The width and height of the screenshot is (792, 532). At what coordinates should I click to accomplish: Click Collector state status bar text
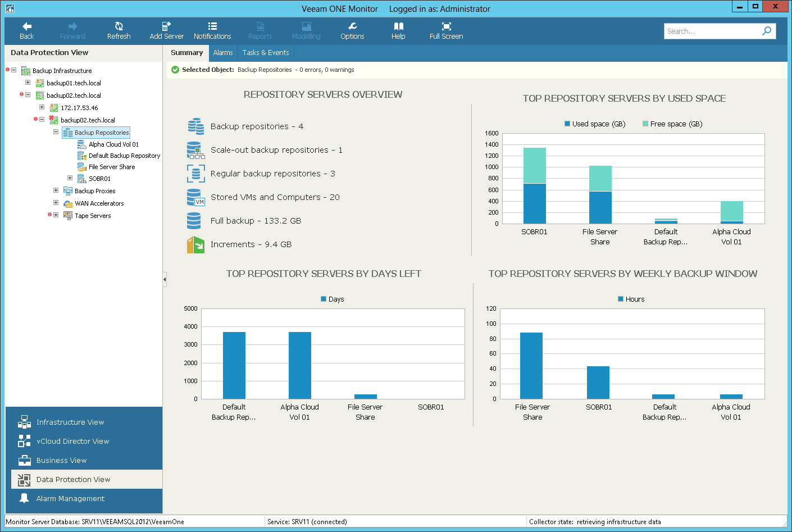click(595, 522)
